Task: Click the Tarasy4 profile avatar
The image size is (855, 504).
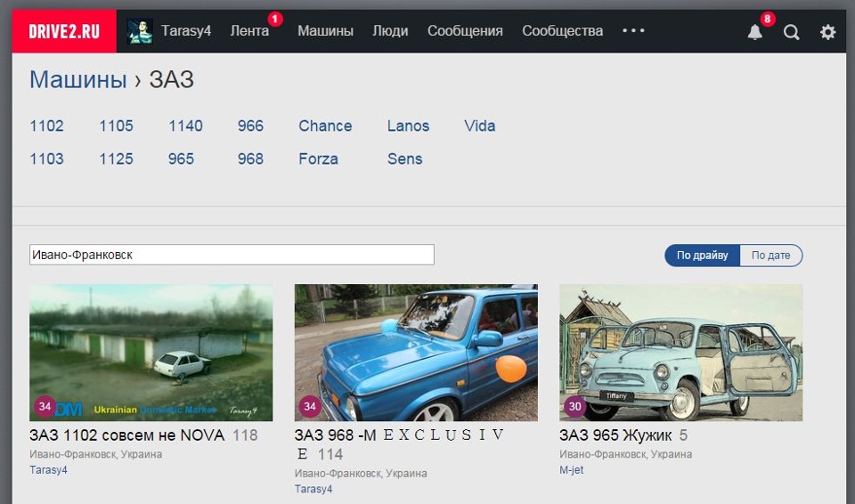Action: point(139,31)
